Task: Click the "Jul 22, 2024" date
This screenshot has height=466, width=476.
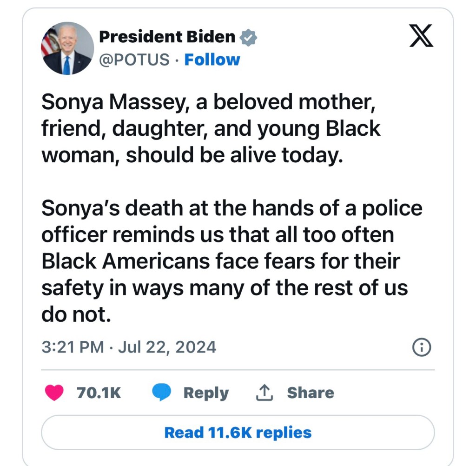Action: click(x=167, y=347)
